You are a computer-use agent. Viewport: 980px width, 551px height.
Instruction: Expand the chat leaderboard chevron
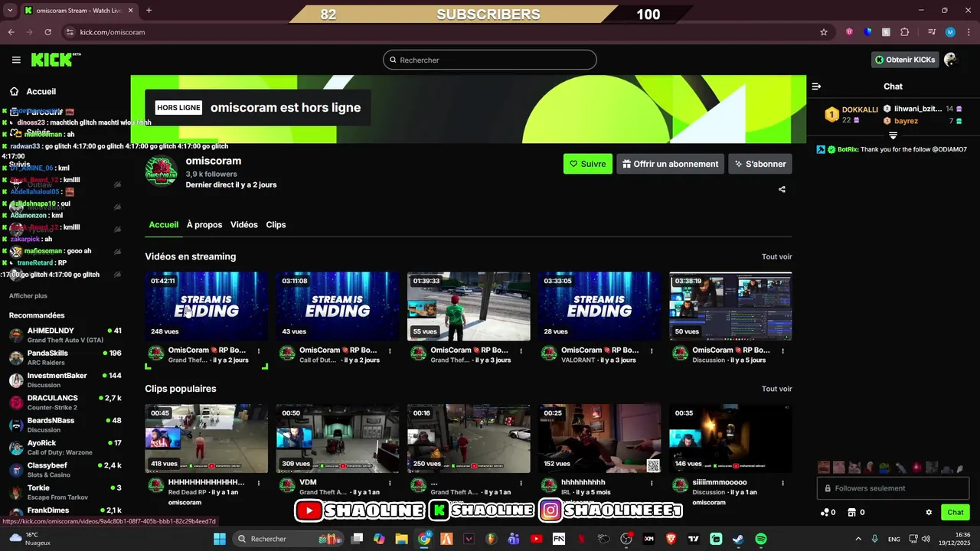(893, 135)
